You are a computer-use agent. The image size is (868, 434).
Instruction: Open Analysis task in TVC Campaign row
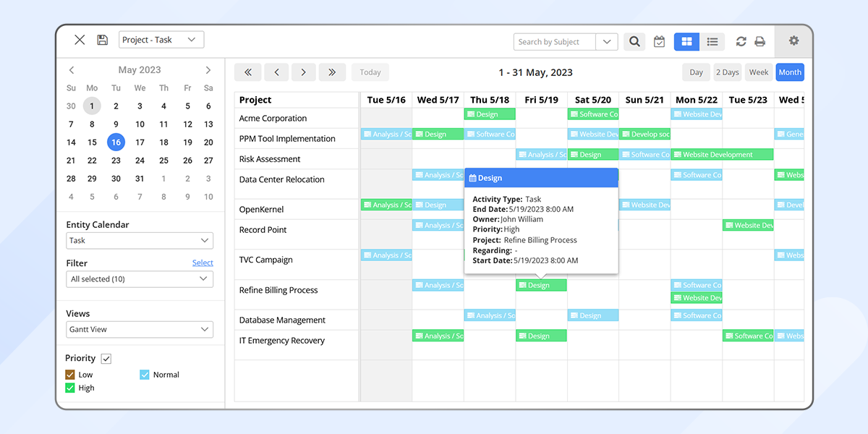(386, 255)
